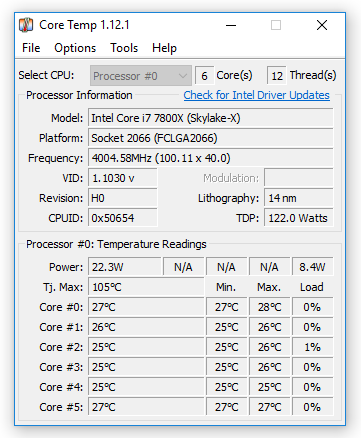Image resolution: width=361 pixels, height=438 pixels.
Task: Click the empty Modulation field
Action: 299,178
